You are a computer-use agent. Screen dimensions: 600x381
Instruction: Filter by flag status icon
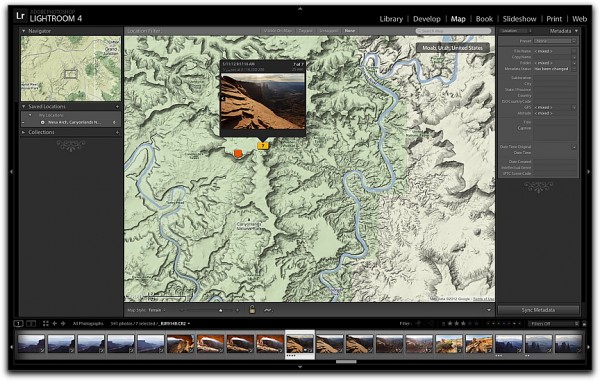418,324
